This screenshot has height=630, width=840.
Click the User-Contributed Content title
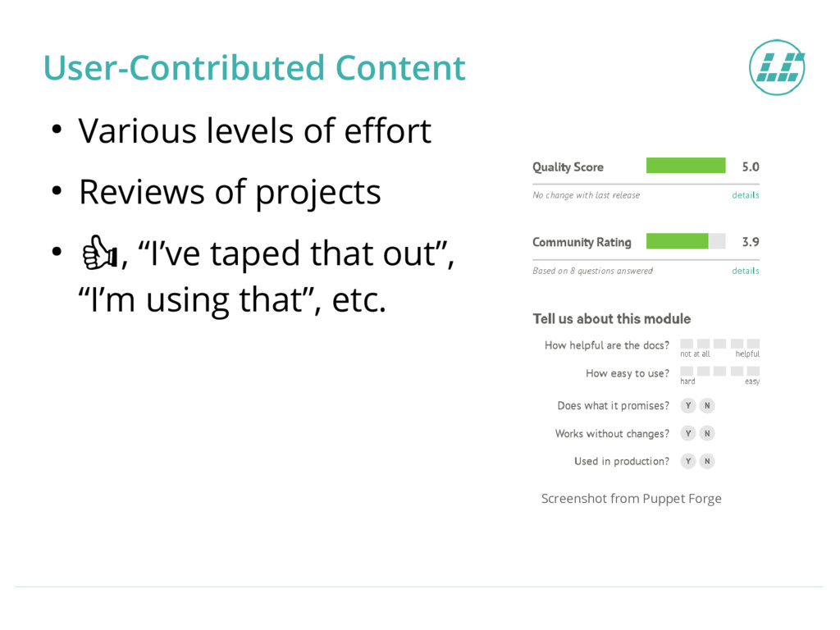pos(254,68)
